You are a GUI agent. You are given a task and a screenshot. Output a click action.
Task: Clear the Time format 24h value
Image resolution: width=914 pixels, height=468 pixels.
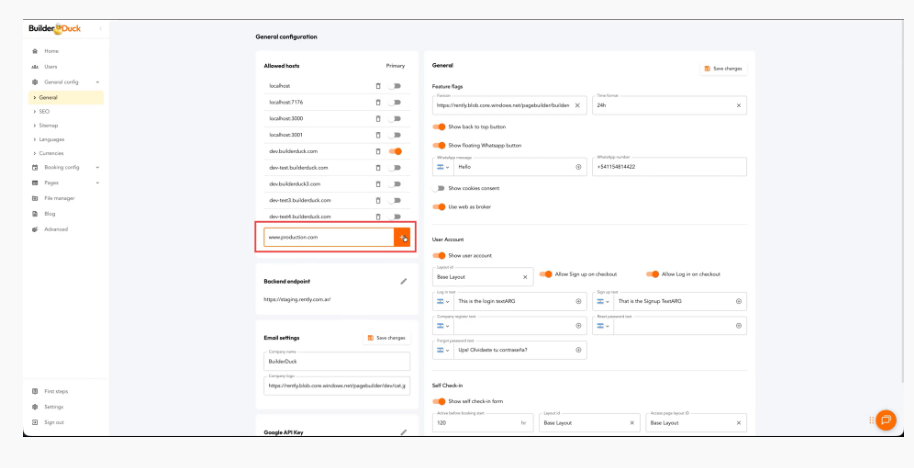pyautogui.click(x=739, y=105)
